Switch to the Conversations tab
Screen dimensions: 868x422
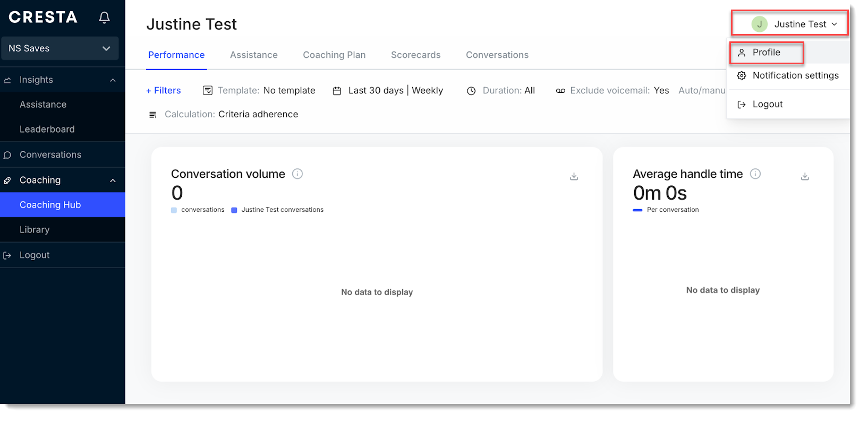497,55
